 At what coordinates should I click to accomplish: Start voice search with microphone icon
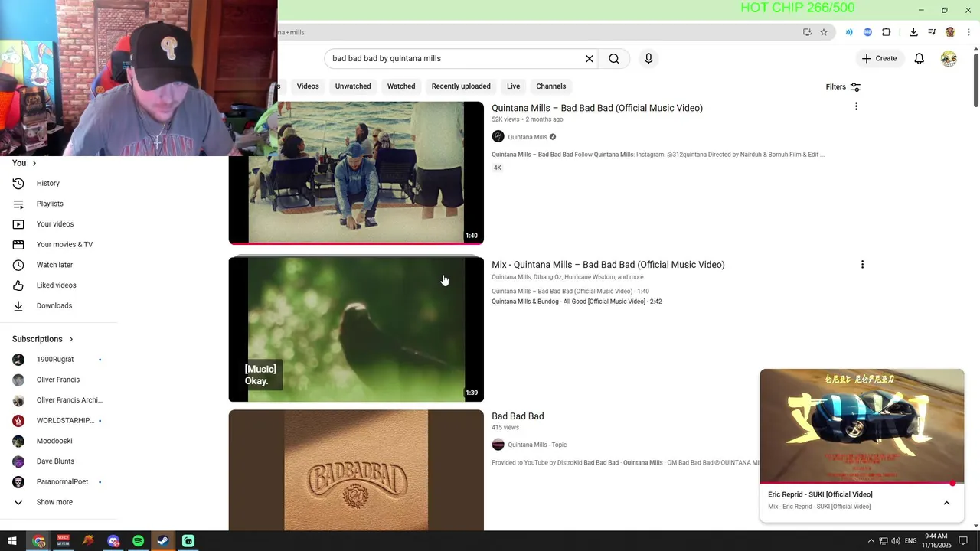pyautogui.click(x=648, y=59)
